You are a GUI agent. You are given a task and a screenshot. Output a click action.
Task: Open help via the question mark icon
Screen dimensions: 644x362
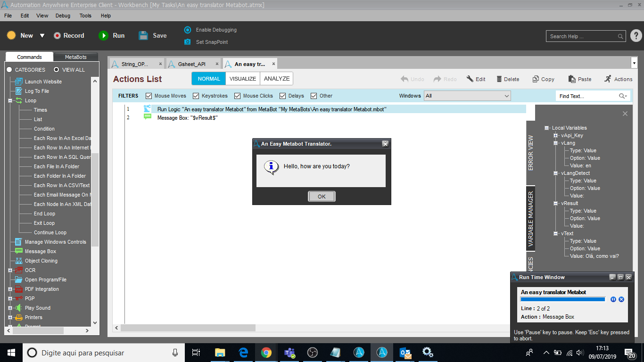[636, 36]
